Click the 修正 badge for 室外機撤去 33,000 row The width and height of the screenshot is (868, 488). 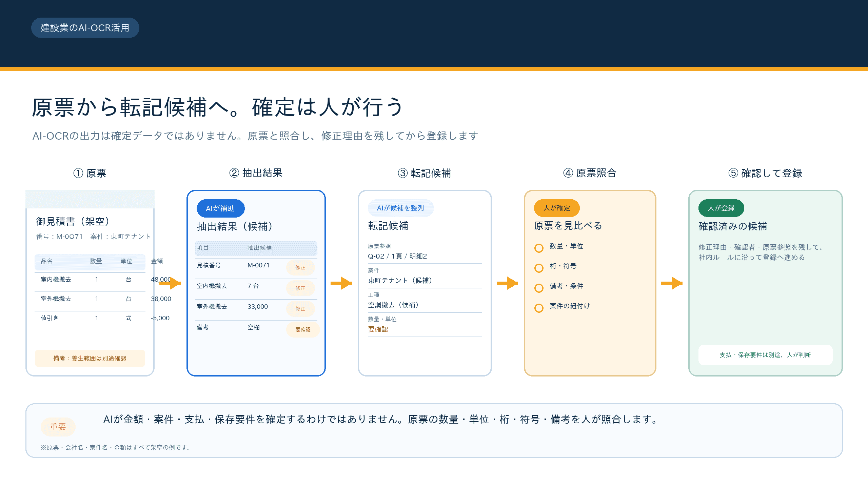tap(300, 309)
